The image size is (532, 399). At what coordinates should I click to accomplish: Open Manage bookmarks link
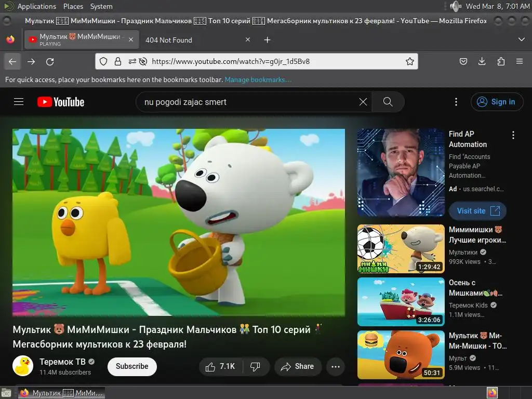(258, 79)
